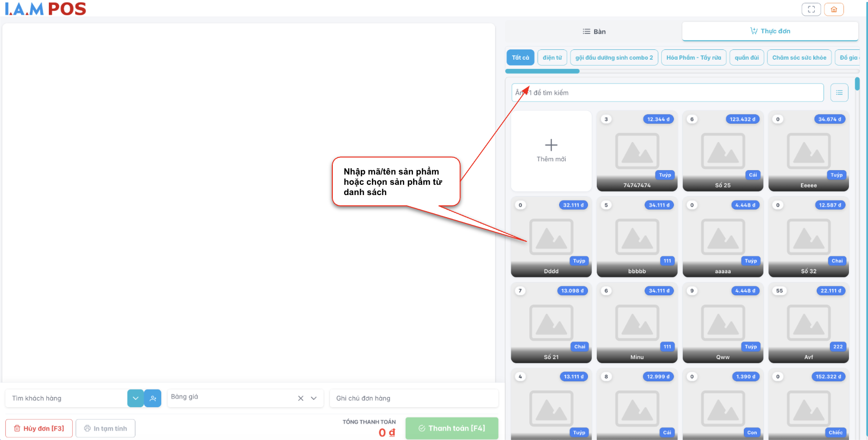Viewport: 868px width, 440px height.
Task: Click the add customer icon
Action: click(x=153, y=398)
